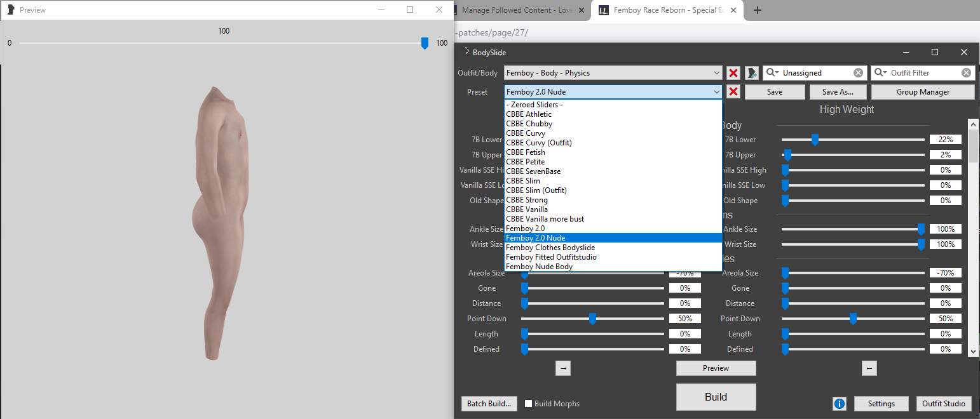980x419 pixels.
Task: Select the Zeroed Sliders preset
Action: click(613, 105)
